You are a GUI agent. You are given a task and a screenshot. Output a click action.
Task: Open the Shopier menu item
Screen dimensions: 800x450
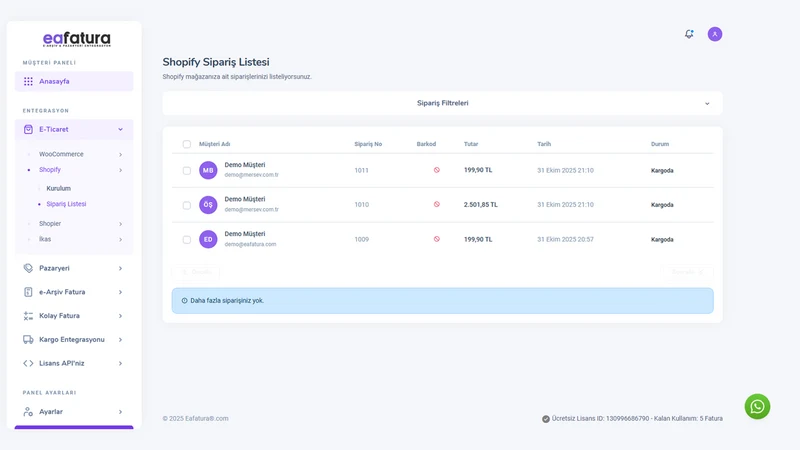[50, 223]
